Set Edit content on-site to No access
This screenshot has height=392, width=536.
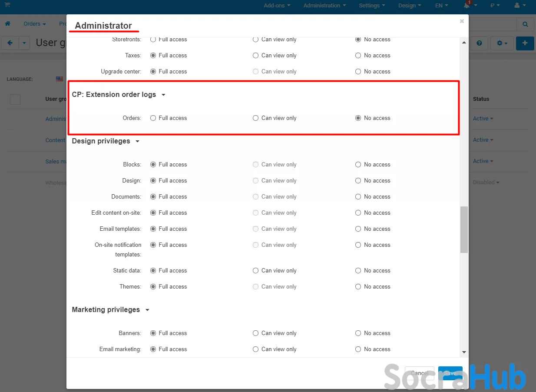[358, 213]
